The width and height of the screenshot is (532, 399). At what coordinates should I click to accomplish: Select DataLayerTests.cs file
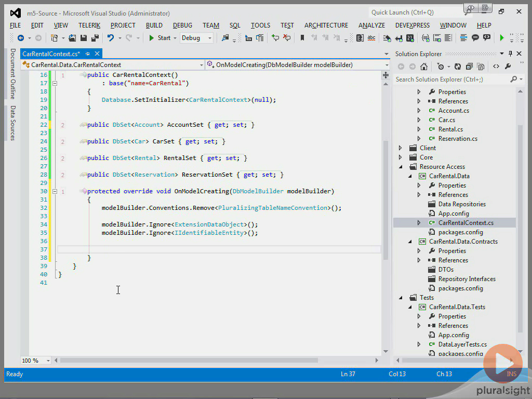click(462, 344)
